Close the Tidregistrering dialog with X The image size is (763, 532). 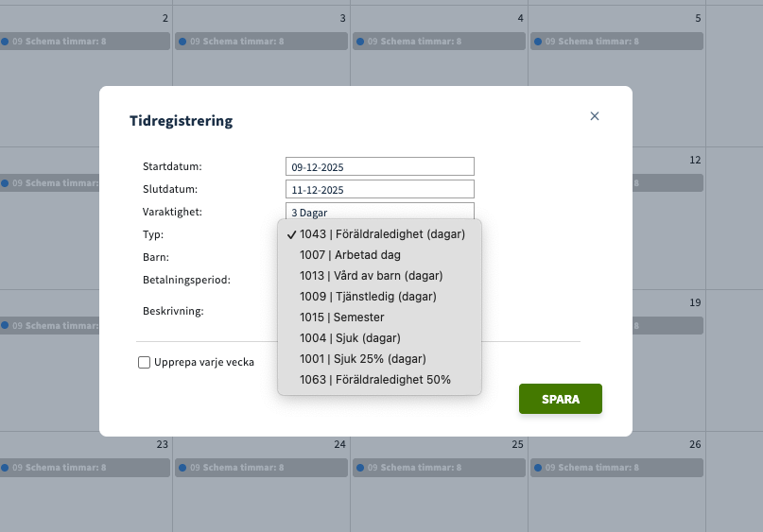(x=595, y=116)
